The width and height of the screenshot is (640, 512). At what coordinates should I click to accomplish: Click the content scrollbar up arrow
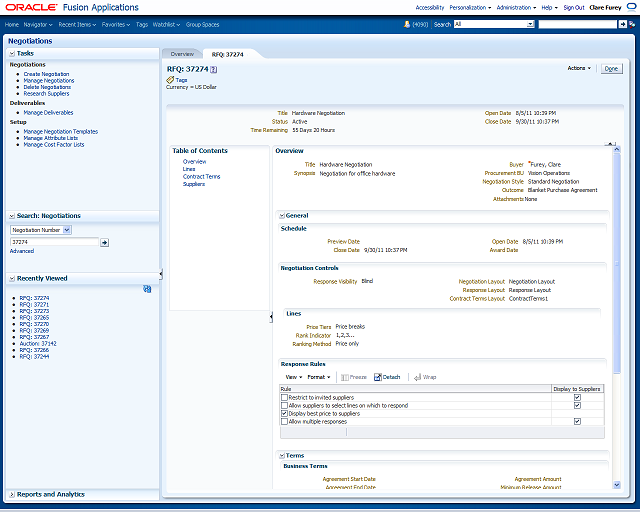pyautogui.click(x=617, y=150)
